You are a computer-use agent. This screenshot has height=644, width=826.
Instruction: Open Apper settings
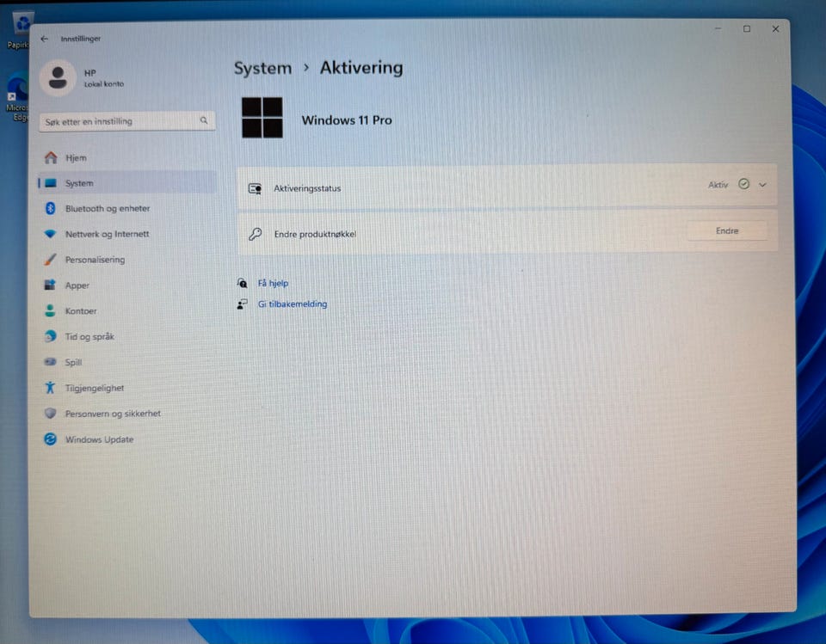127,285
